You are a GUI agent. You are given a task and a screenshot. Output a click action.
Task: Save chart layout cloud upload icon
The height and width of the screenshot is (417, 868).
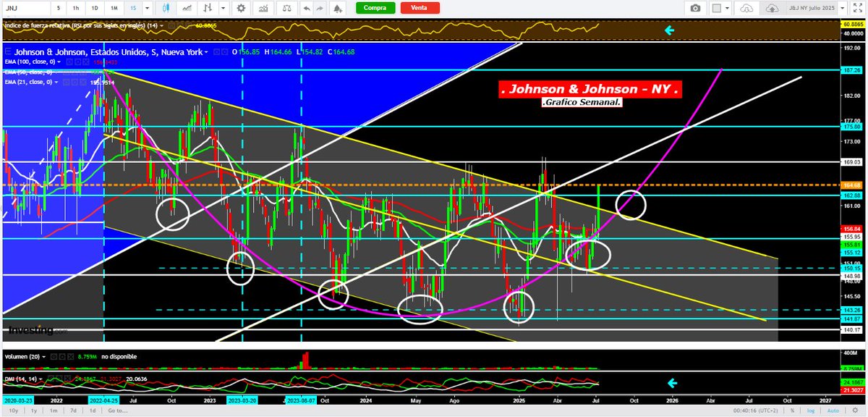pyautogui.click(x=773, y=8)
